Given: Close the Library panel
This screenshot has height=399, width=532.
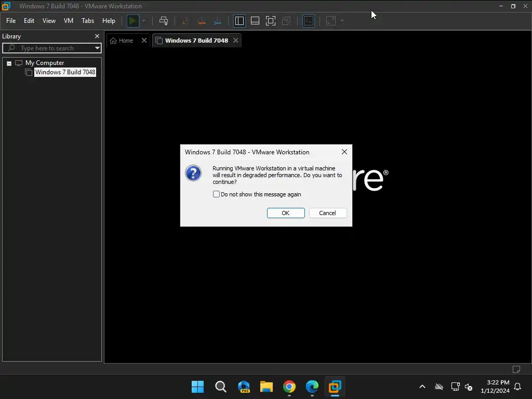Looking at the screenshot, I should coord(97,36).
